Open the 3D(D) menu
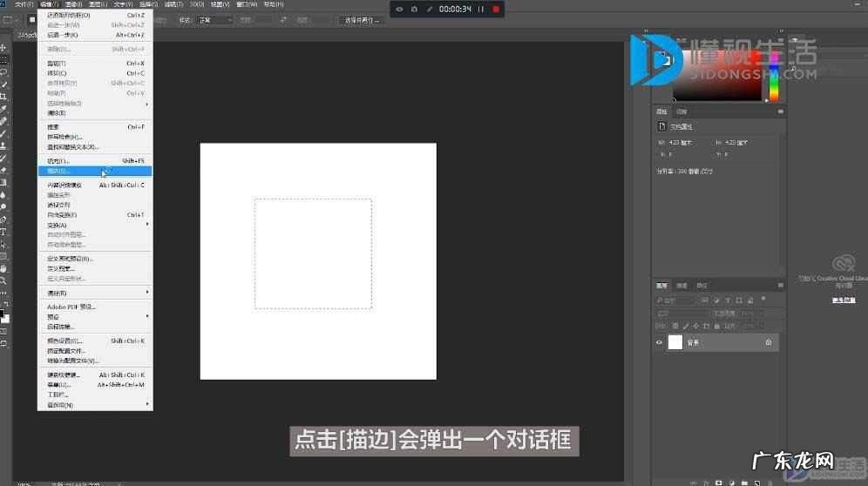 (x=196, y=3)
